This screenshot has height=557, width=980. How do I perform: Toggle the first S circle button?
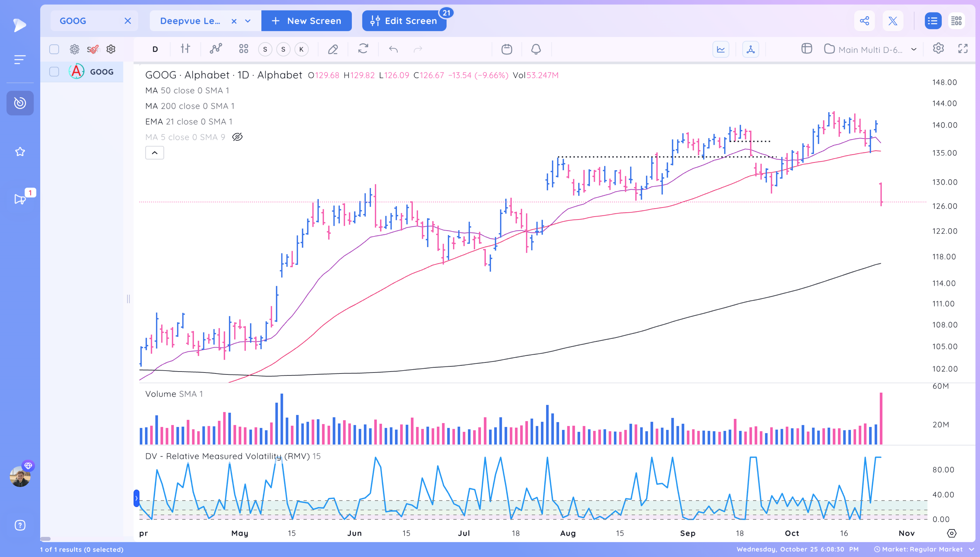[265, 49]
